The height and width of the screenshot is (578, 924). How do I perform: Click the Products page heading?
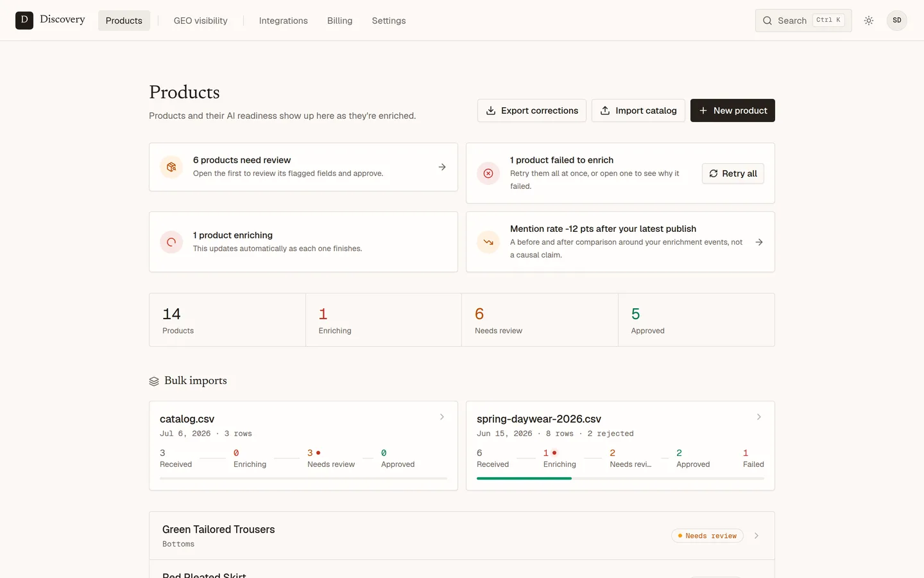[x=184, y=92]
